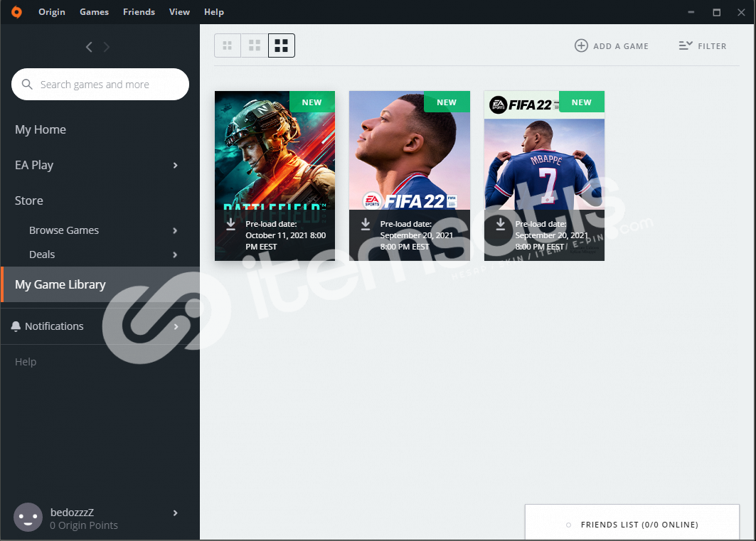The width and height of the screenshot is (756, 541).
Task: Go to My Home
Action: 41,129
